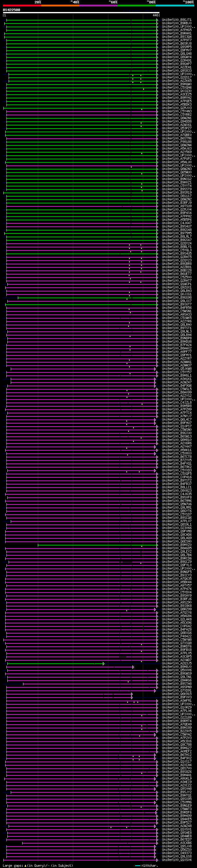Click the green alignment bar of UniRef100_B9HVZ0
Image resolution: width=197 pixels, height=868 pixels.
[x=98, y=545]
